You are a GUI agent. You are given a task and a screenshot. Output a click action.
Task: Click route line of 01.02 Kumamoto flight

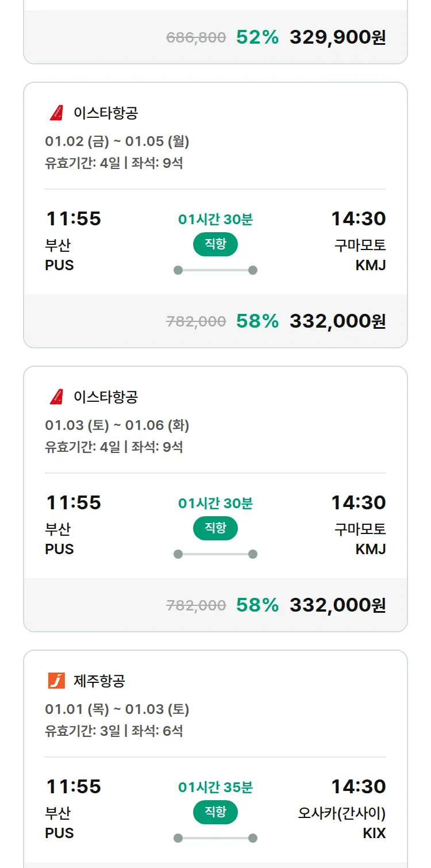[215, 270]
